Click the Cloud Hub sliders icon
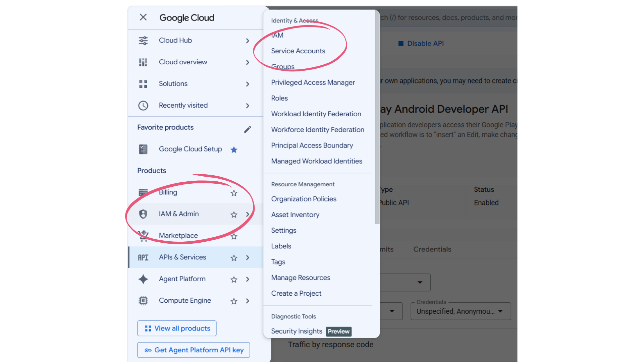This screenshot has width=644, height=362. coord(143,41)
